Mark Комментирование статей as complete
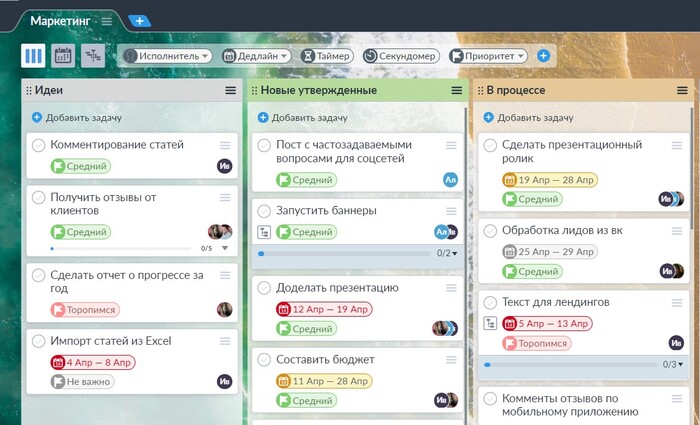Viewport: 700px width, 425px height. [x=38, y=145]
